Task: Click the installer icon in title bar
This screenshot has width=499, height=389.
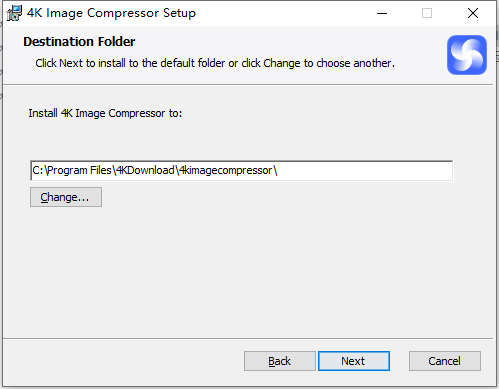Action: [14, 13]
